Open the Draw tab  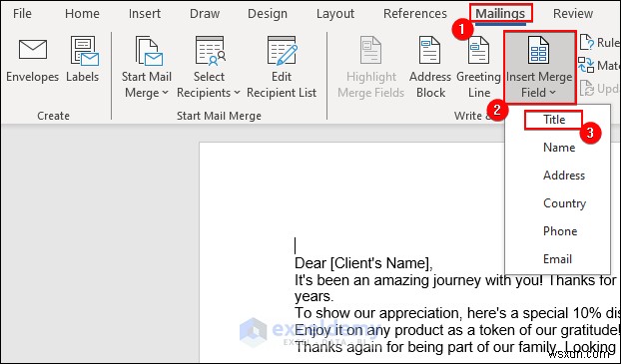205,13
